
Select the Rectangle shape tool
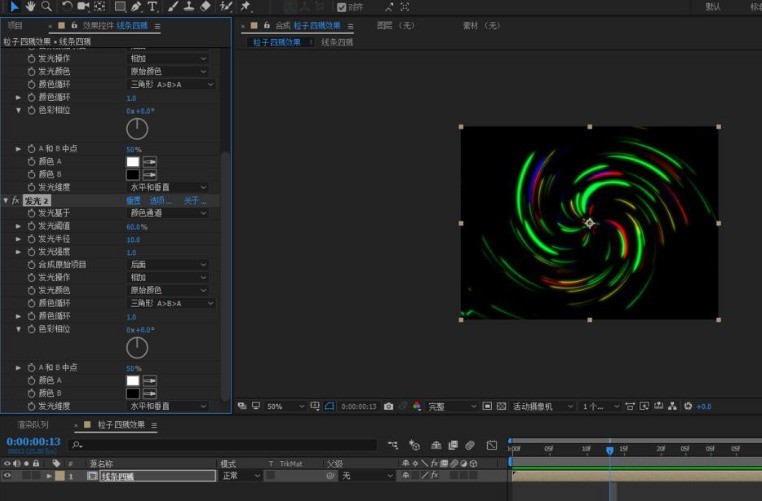pos(120,6)
